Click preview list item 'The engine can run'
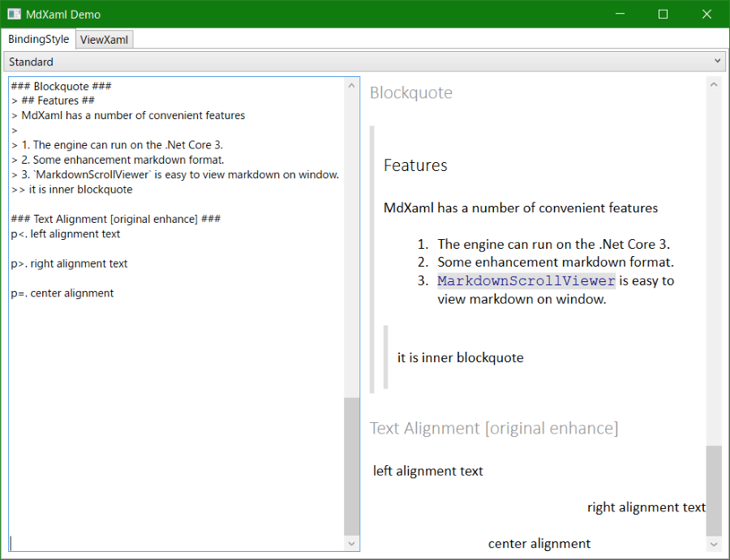This screenshot has height=560, width=730. point(553,244)
